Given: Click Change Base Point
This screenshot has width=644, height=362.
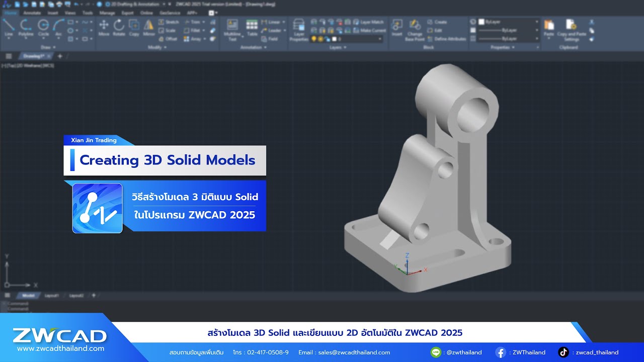Looking at the screenshot, I should coord(415,30).
